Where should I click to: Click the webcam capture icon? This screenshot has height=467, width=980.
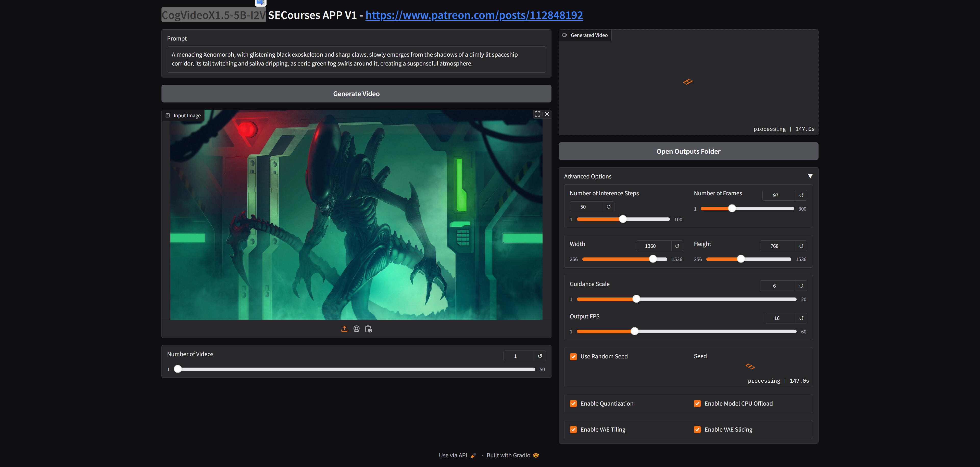(356, 329)
